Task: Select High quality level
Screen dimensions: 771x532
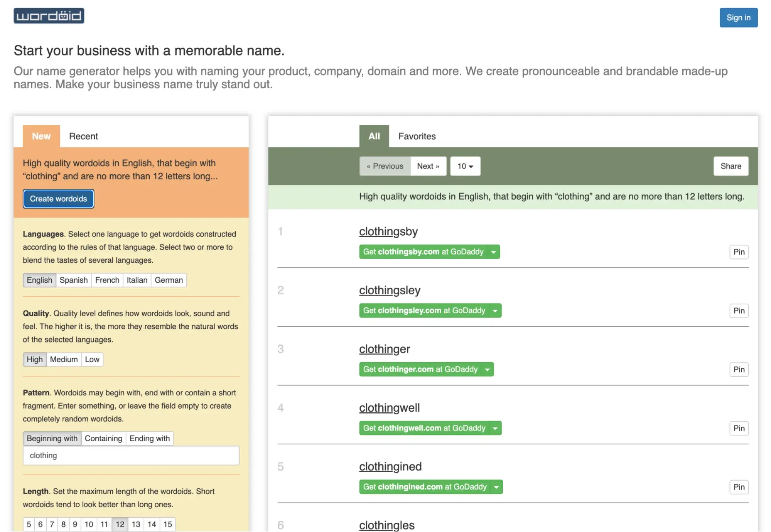Action: tap(35, 359)
